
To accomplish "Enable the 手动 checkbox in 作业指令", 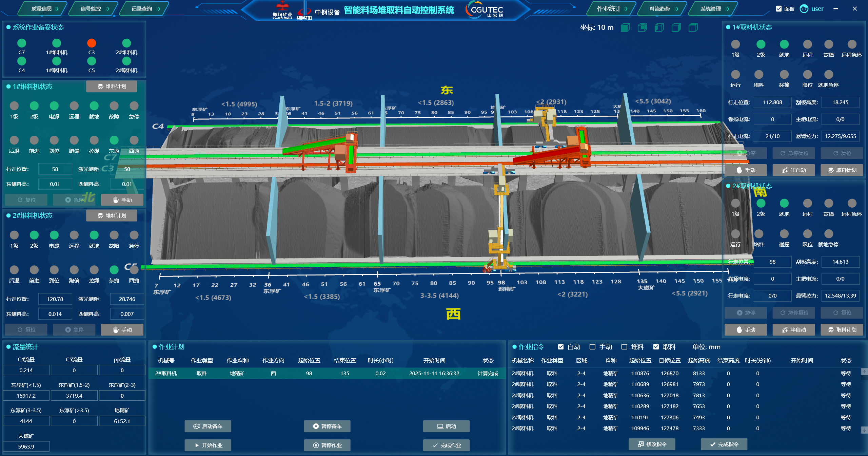I will [x=592, y=347].
